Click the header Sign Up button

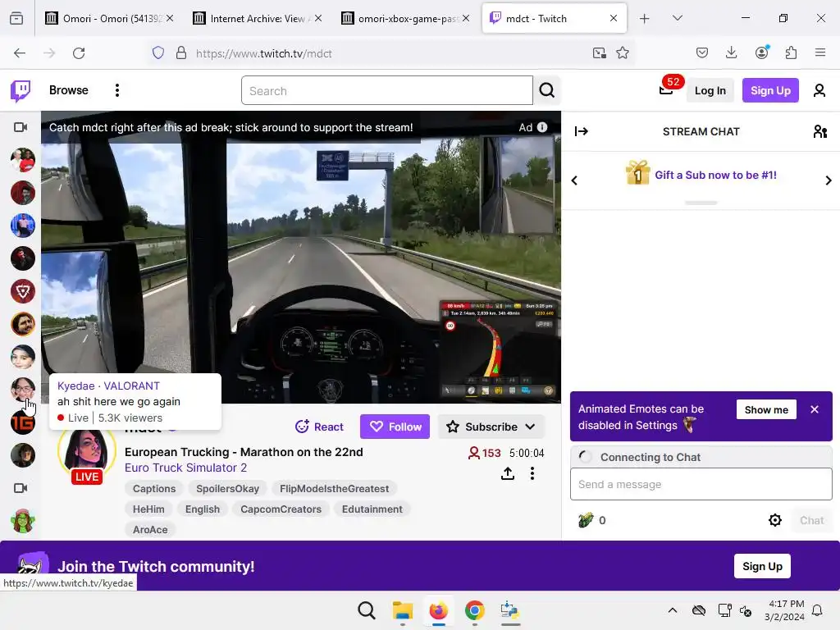[x=770, y=90]
